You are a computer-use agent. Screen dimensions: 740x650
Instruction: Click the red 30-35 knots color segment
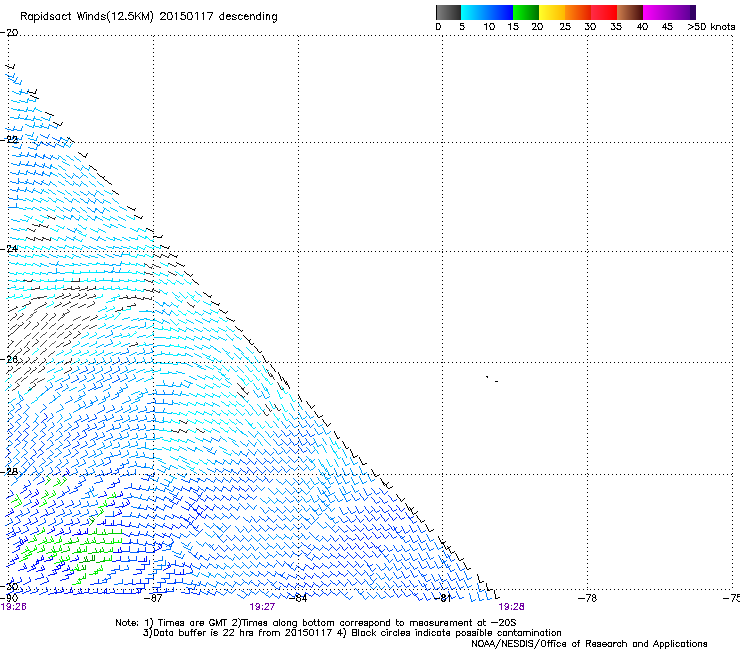click(x=604, y=12)
